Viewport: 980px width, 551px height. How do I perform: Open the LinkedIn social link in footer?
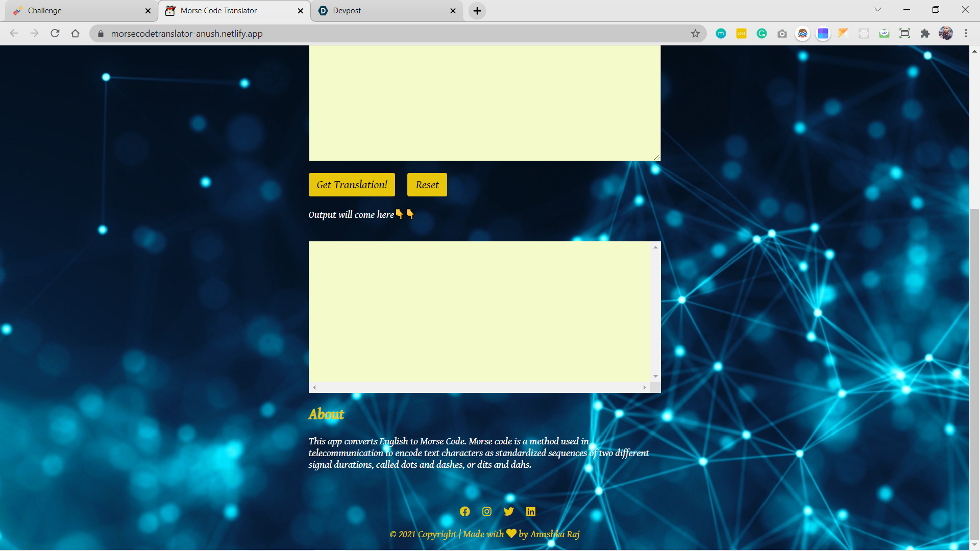(531, 511)
